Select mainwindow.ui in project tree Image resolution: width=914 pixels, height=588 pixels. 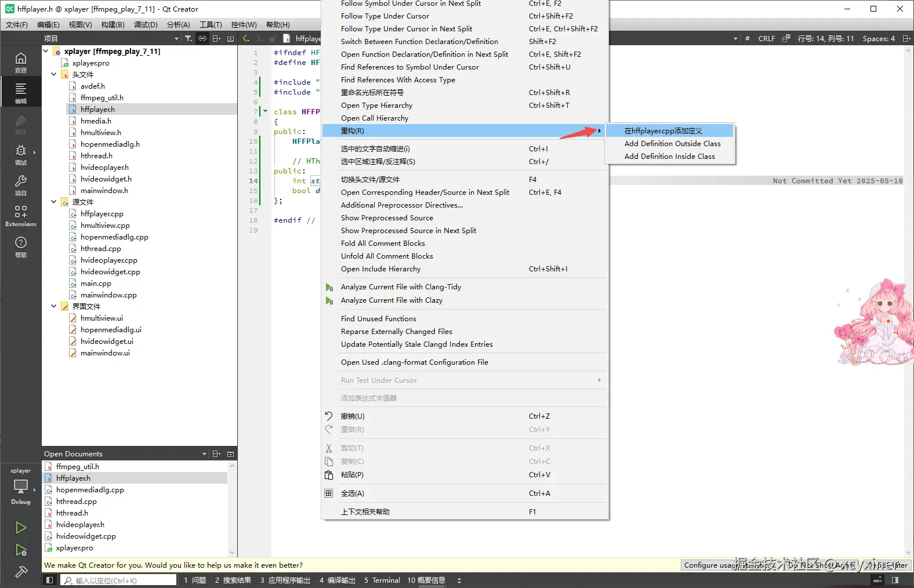105,353
